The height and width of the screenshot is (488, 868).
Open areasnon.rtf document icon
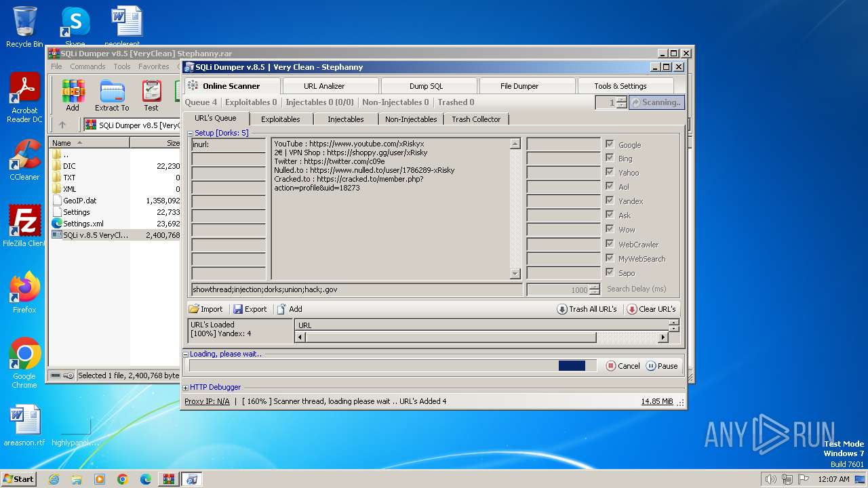point(24,426)
